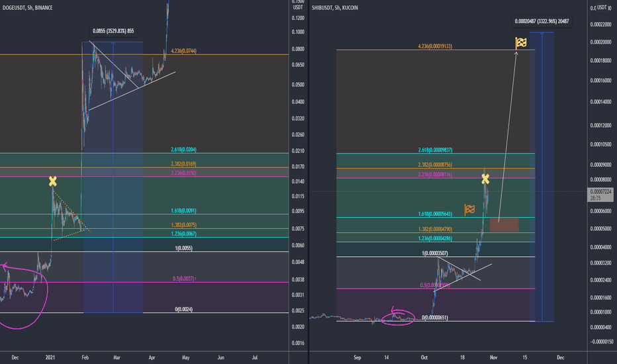The width and height of the screenshot is (617, 364).
Task: Select the 2.382(0.00008756) Fibonacci level label
Action: pyautogui.click(x=435, y=165)
